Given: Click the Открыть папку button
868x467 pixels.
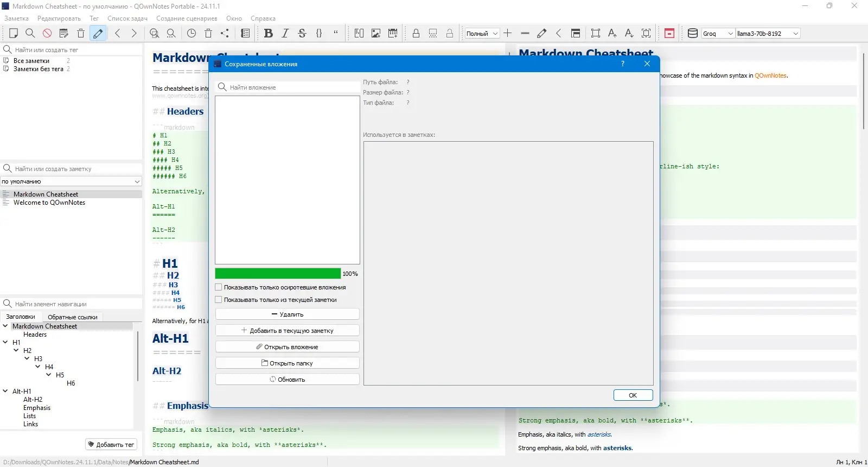Looking at the screenshot, I should point(288,363).
